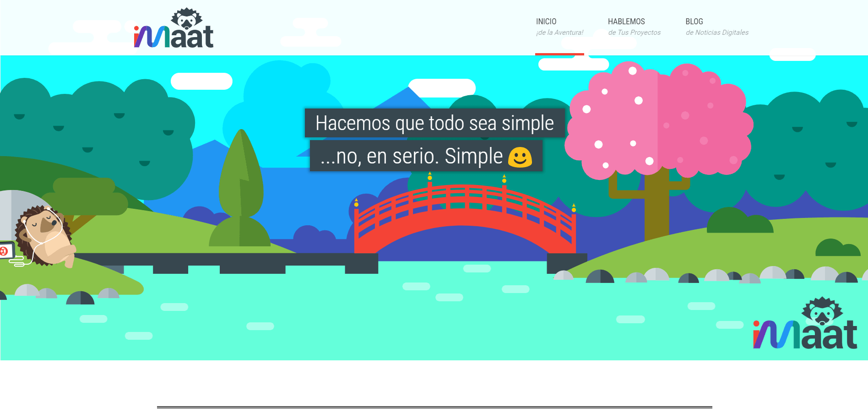868x413 pixels.
Task: Switch to the BLOG section
Action: 694,22
